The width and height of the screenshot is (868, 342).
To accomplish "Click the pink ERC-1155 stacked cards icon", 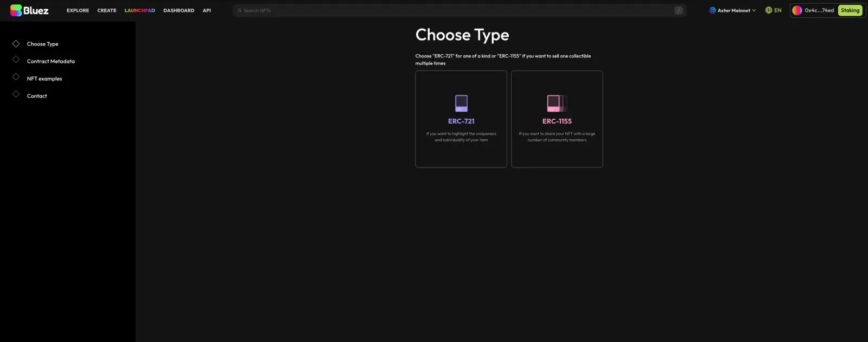I will pos(557,103).
